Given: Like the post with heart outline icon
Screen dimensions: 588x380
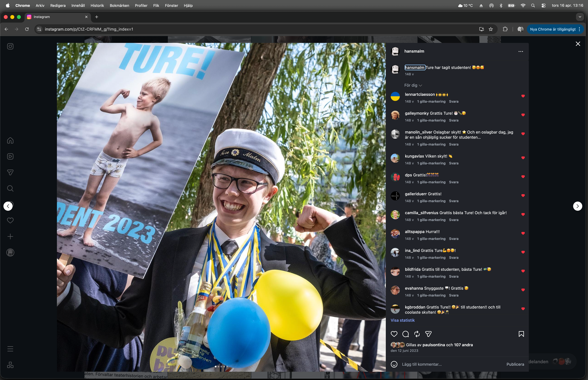Looking at the screenshot, I should 394,334.
